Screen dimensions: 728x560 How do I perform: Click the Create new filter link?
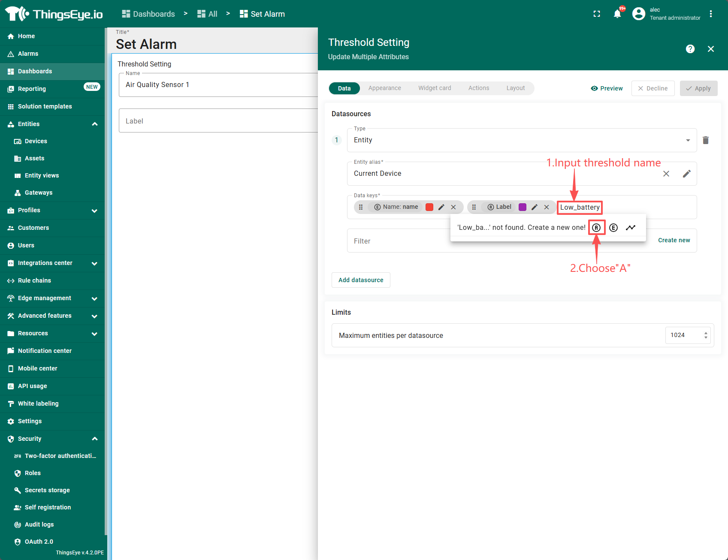674,240
